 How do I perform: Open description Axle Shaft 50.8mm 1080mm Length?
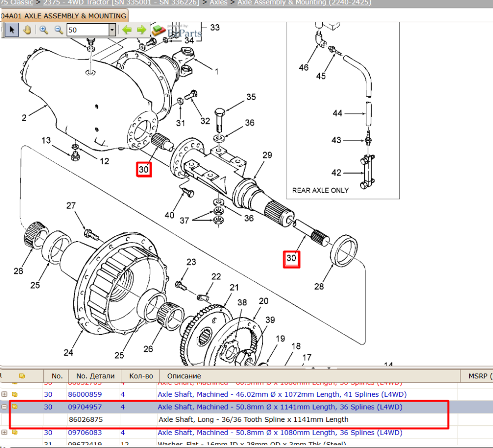pos(280,433)
